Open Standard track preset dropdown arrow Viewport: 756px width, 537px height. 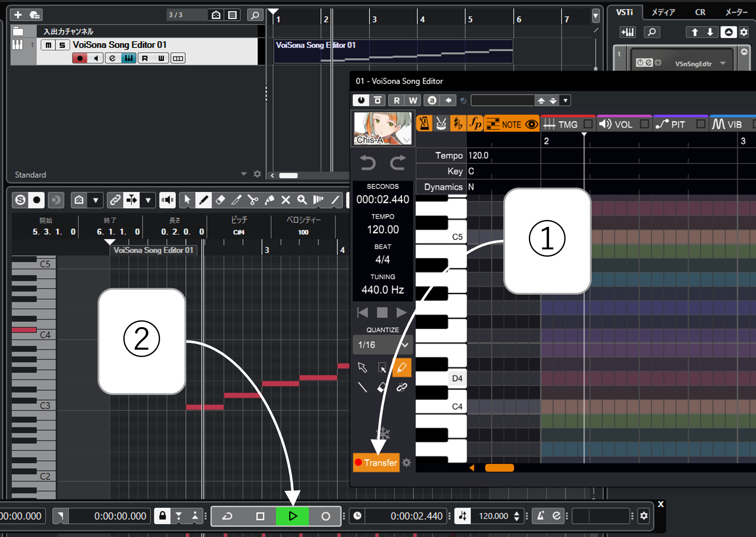244,174
